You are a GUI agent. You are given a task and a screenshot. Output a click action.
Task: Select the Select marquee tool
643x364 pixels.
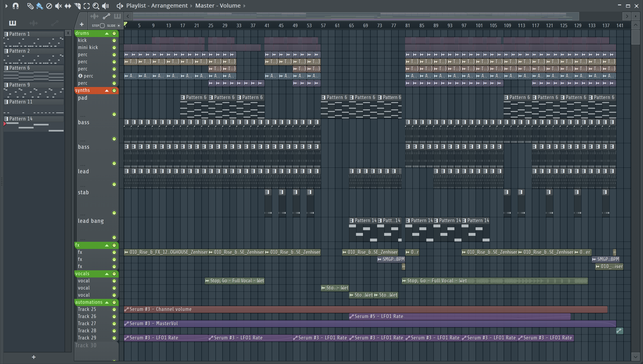(x=87, y=6)
